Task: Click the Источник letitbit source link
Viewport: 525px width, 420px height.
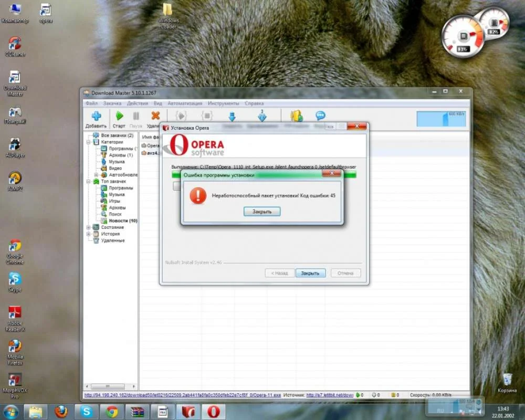Action: click(330, 395)
